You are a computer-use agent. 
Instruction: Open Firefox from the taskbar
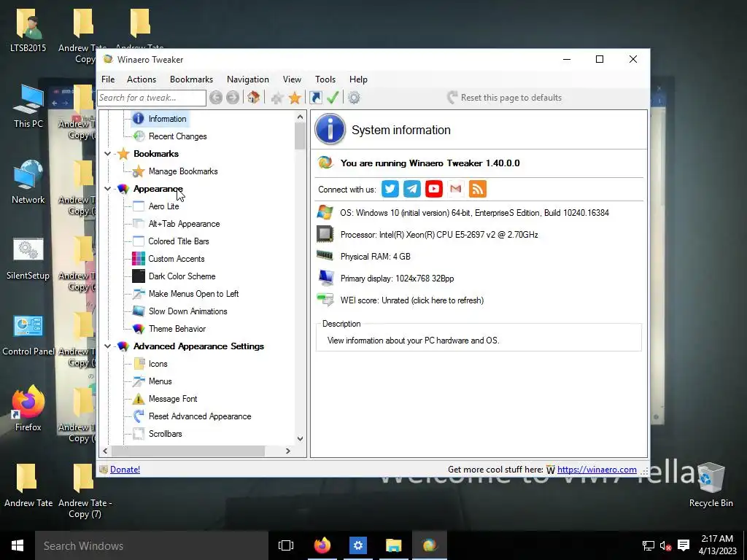click(322, 545)
